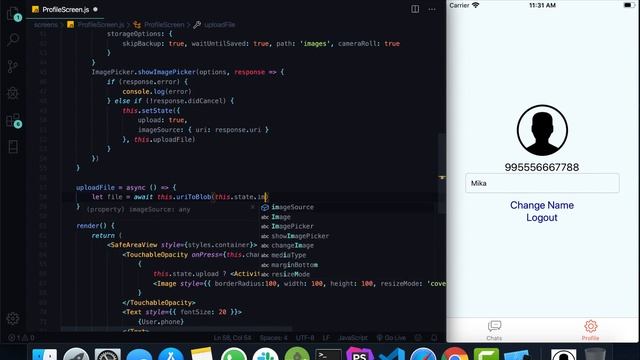Change file encoding UTF-8
This screenshot has height=360, width=640.
tap(305, 338)
